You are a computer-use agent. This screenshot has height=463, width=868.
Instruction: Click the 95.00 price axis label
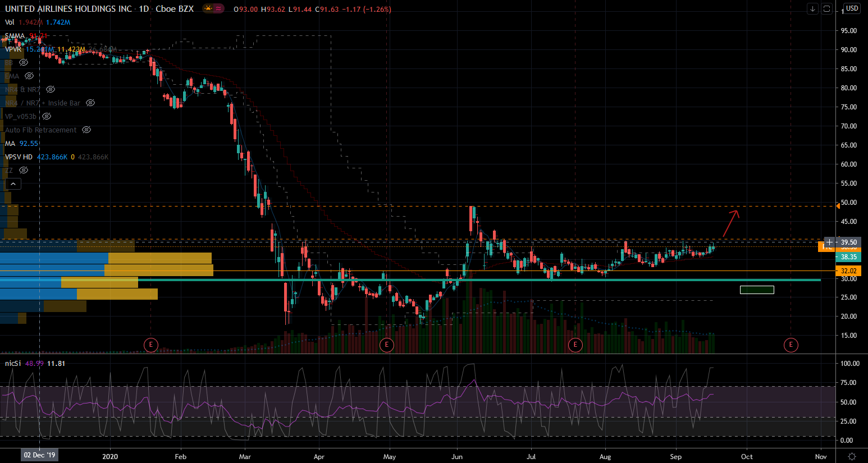coord(849,31)
